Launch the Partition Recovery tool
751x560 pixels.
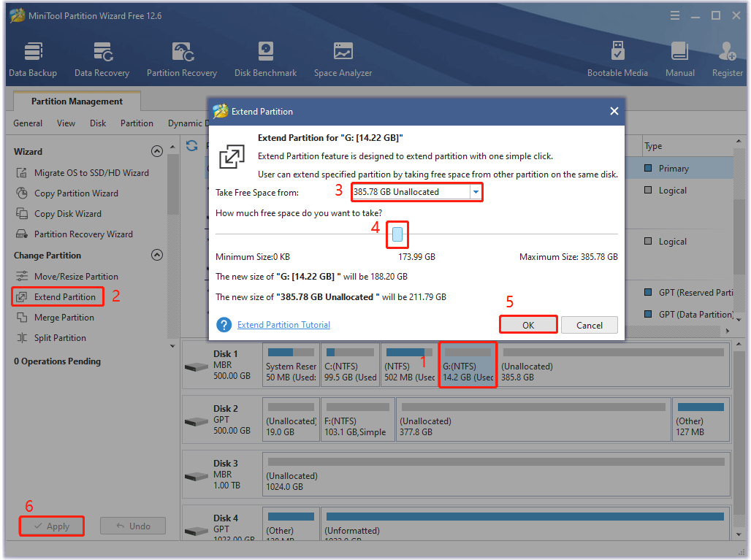click(x=181, y=59)
